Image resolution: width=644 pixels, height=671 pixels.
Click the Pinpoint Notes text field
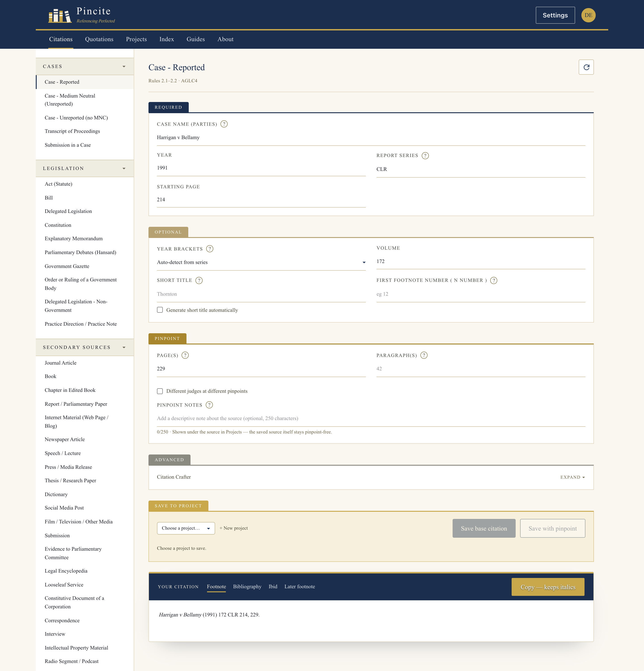click(x=371, y=419)
